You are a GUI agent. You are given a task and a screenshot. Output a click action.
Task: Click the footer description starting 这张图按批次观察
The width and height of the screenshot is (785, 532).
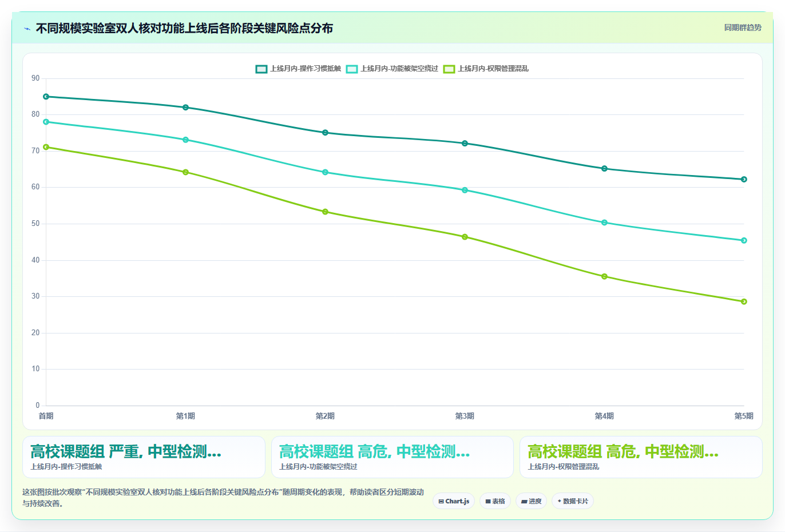click(223, 498)
